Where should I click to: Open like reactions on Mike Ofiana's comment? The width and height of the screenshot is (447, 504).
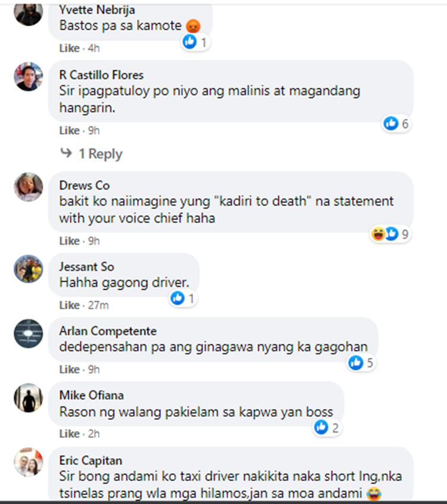pos(327,428)
